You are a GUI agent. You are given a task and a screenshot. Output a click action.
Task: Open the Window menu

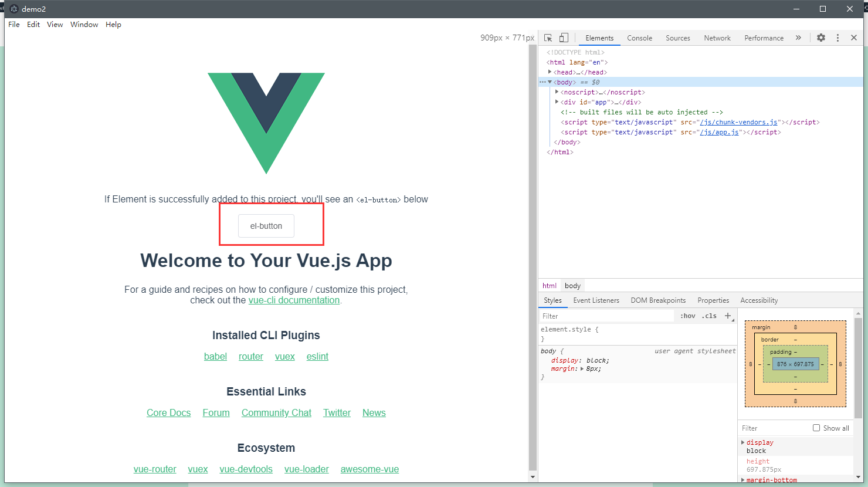point(84,25)
